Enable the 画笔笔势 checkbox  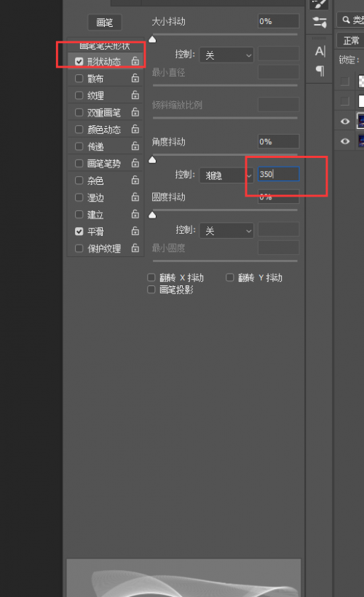[x=79, y=163]
